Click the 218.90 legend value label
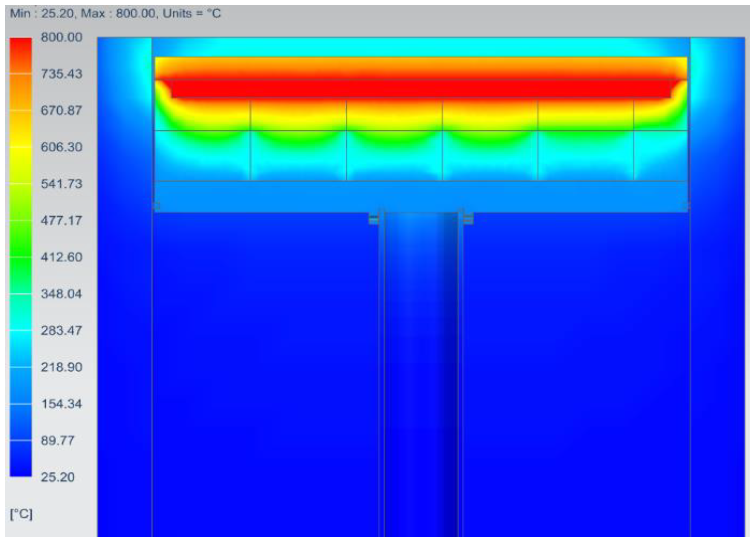This screenshot has width=756, height=543. 61,367
